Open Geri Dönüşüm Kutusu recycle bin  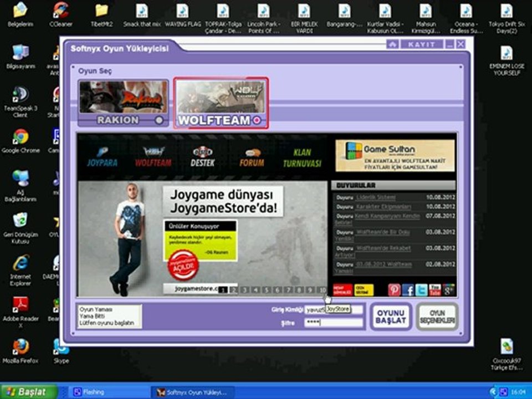coord(21,228)
